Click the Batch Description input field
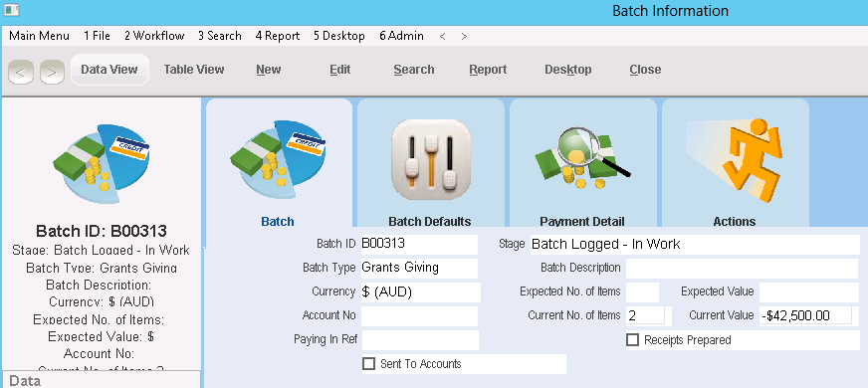Viewport: 868px width, 388px height. coord(742,269)
